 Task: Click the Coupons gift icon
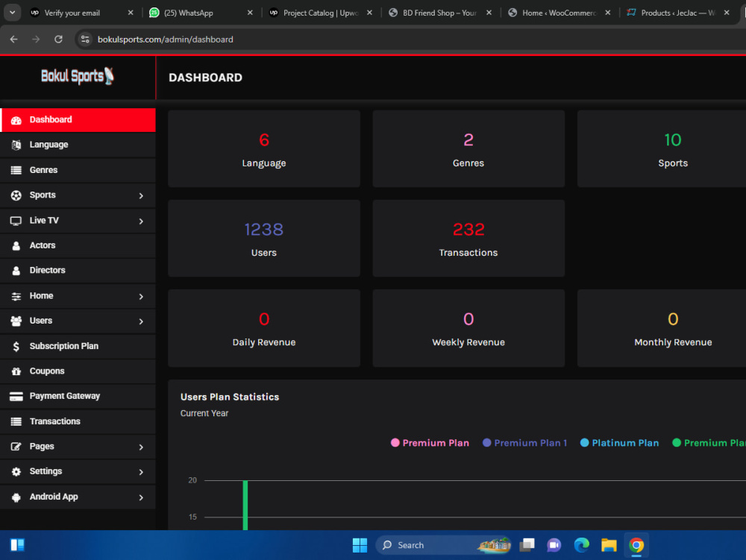tap(16, 371)
